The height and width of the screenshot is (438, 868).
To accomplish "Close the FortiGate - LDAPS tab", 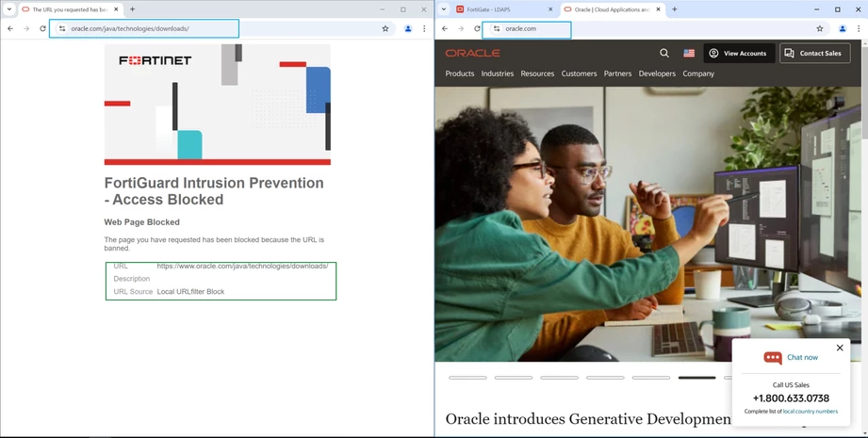I will pos(550,9).
